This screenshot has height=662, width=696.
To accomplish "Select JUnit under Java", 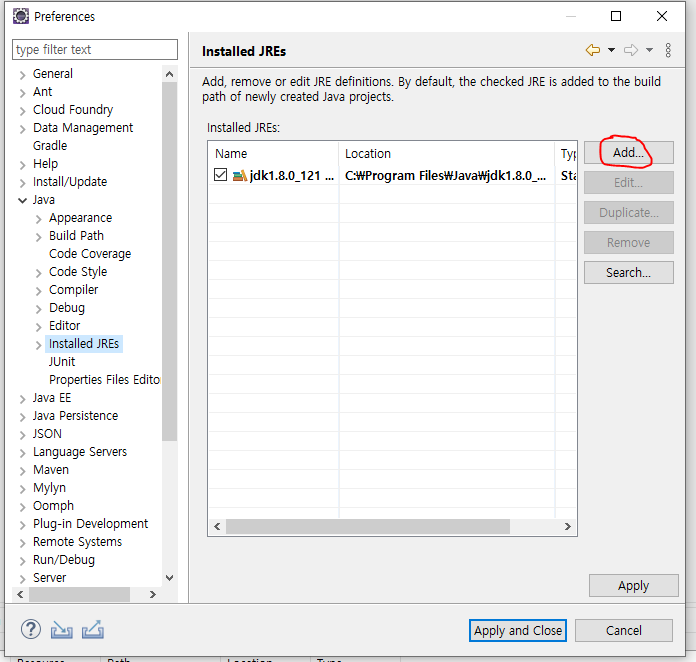I will (62, 361).
